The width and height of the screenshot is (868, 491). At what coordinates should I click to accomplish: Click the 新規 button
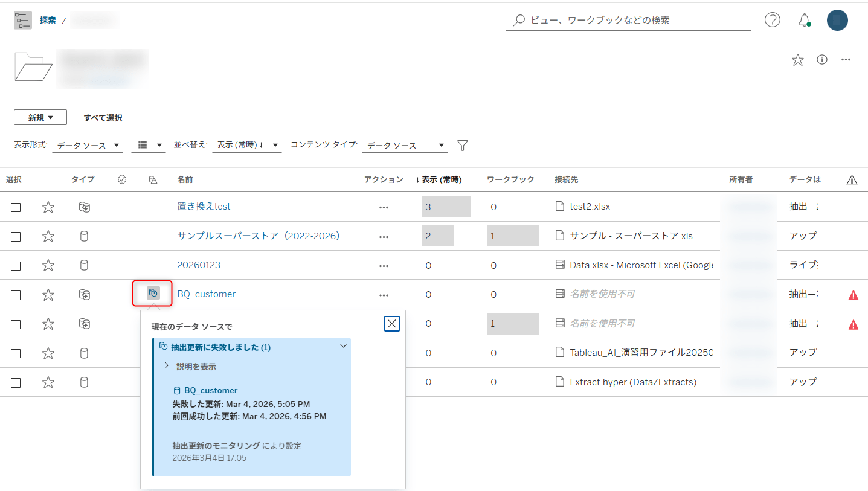[x=40, y=117]
